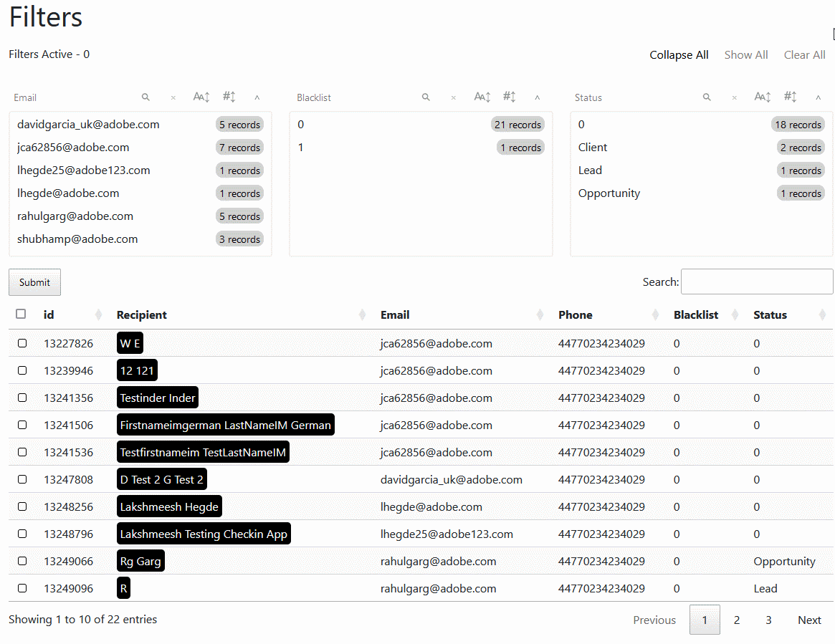Click the Submit button
Viewport: 835px width, 644px height.
[x=34, y=282]
